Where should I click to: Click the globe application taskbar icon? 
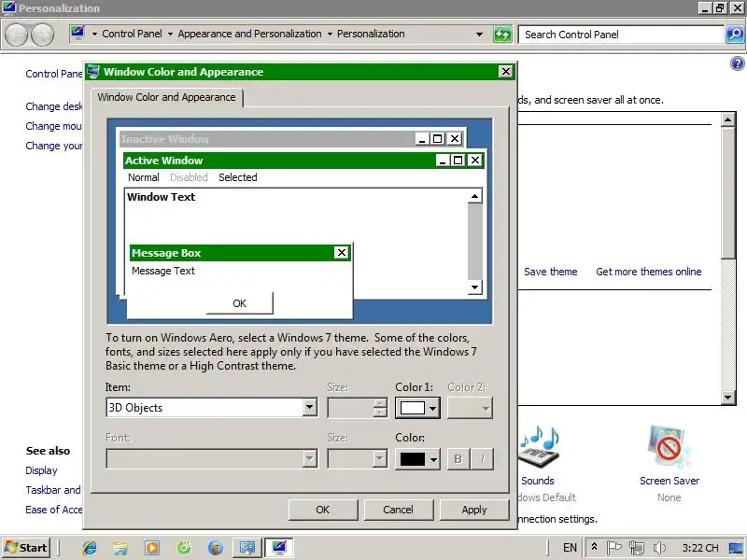click(216, 548)
